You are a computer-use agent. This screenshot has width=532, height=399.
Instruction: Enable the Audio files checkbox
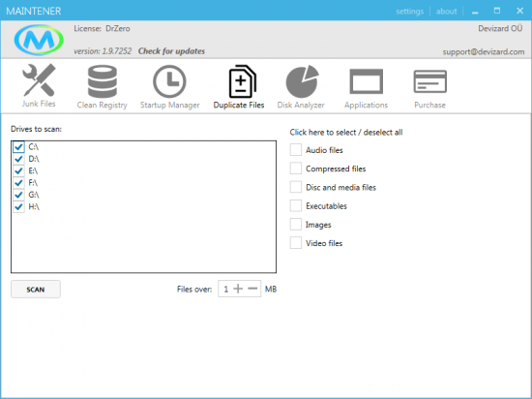tap(296, 150)
